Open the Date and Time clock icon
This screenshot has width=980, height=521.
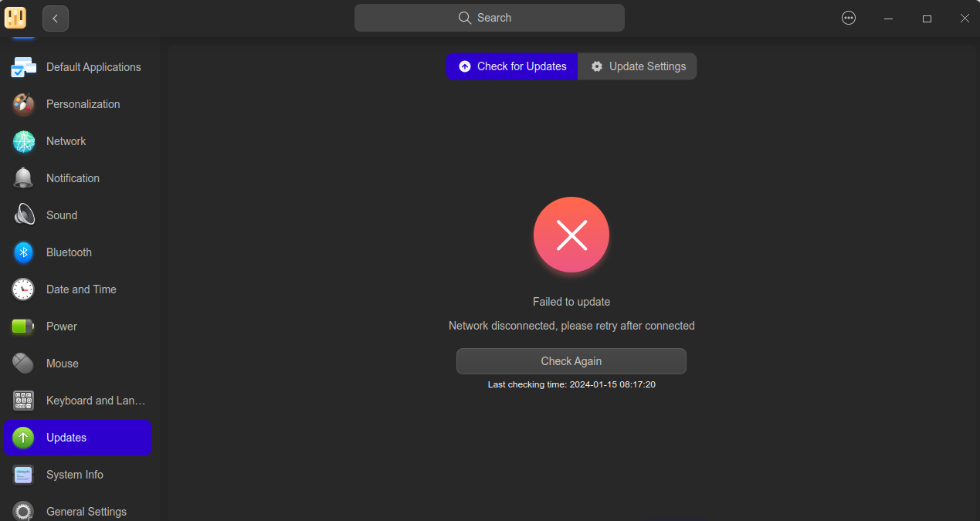23,289
